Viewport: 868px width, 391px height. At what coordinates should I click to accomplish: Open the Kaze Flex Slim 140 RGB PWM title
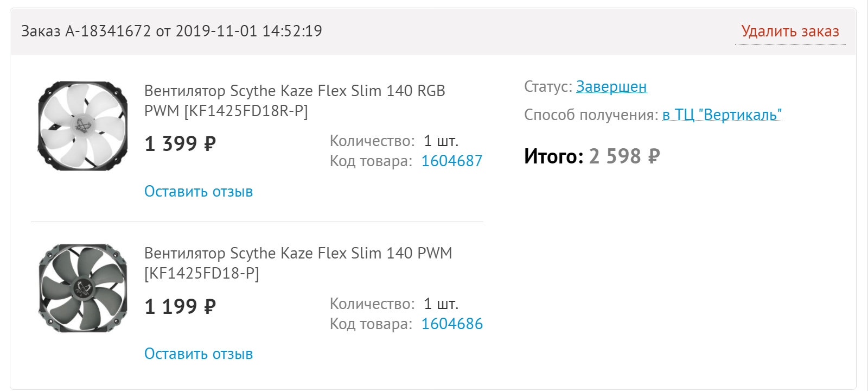(x=294, y=100)
